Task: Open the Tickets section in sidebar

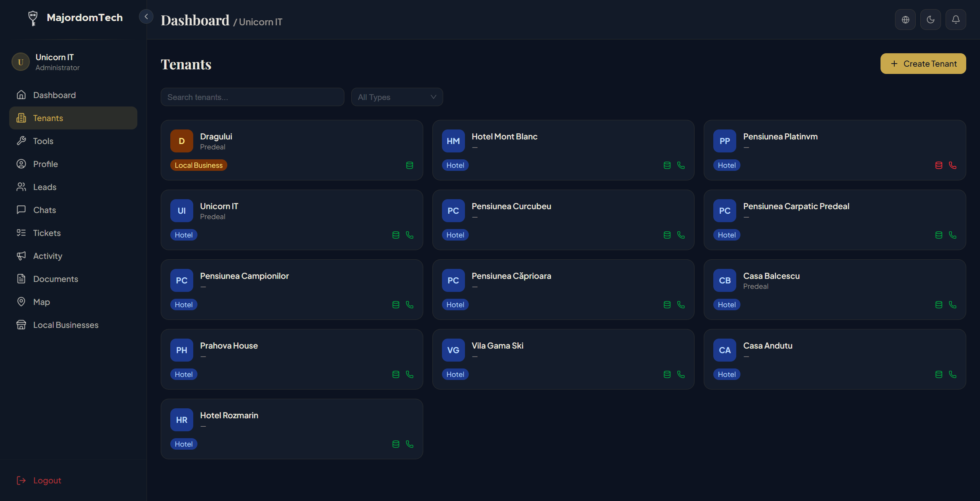Action: point(21,233)
